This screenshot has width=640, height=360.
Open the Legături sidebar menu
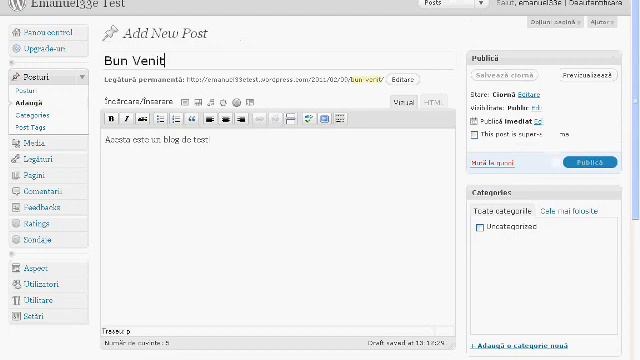48,159
